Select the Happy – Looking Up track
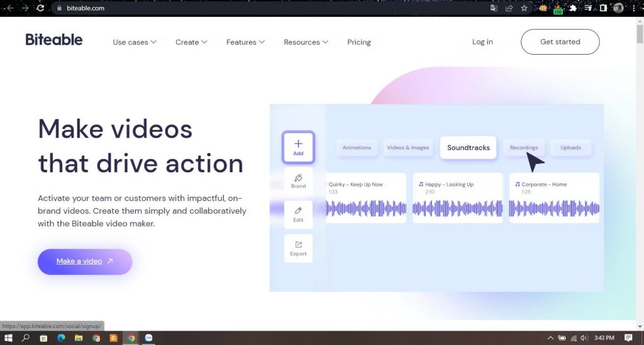 tap(458, 198)
